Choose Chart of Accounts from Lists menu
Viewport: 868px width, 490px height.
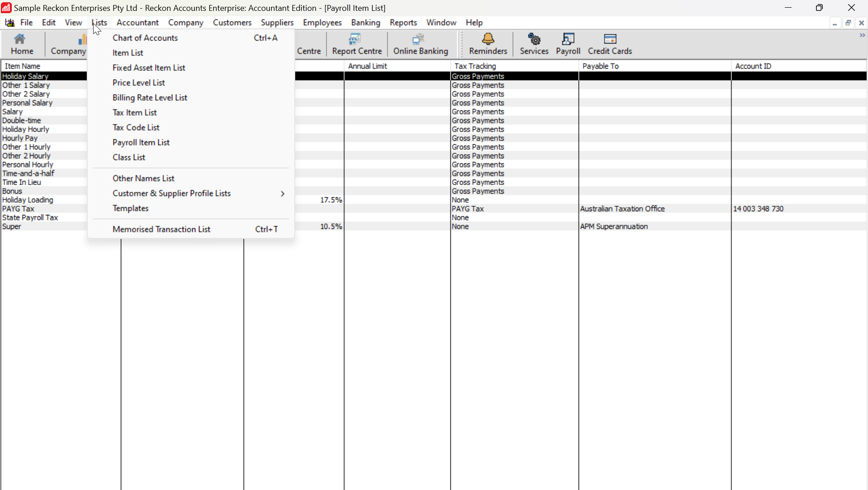tap(191, 38)
